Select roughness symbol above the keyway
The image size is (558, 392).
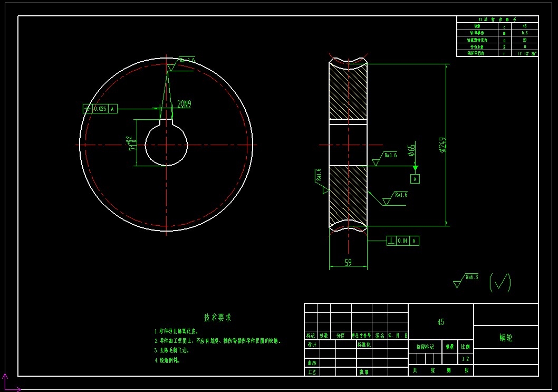pos(181,64)
